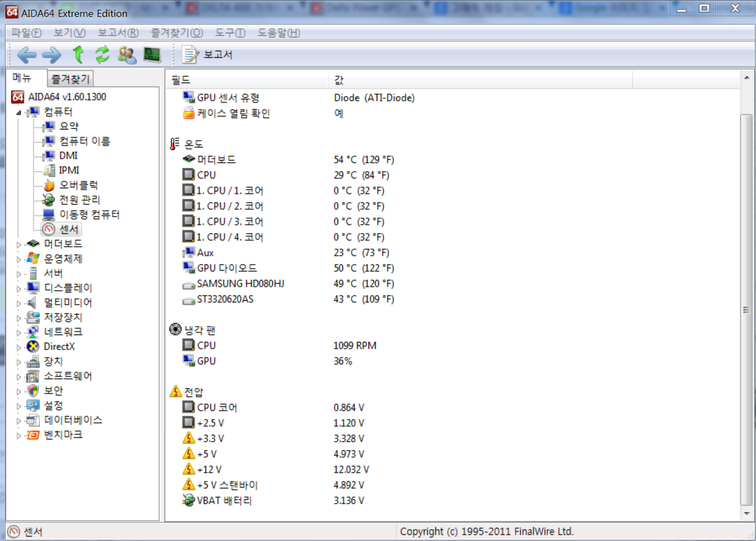Viewport: 756px width, 541px height.
Task: Click the 오버클럭 flame icon
Action: pos(49,185)
